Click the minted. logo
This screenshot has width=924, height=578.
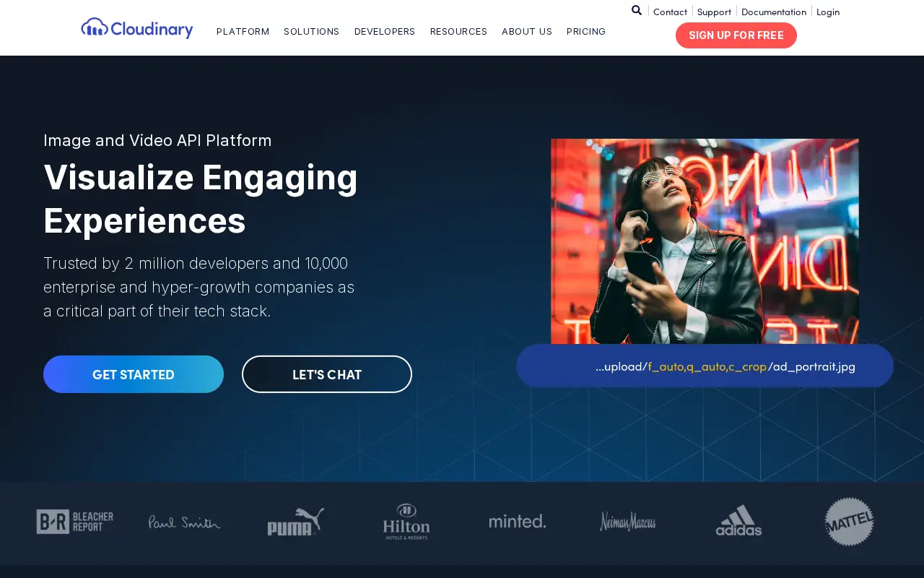518,521
